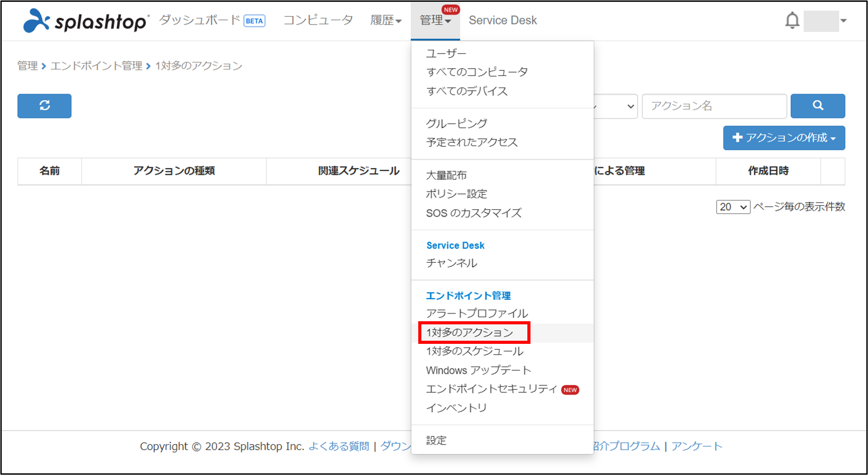Select 予定されたアクセス menu entry
Image resolution: width=868 pixels, height=475 pixels.
pyautogui.click(x=471, y=142)
